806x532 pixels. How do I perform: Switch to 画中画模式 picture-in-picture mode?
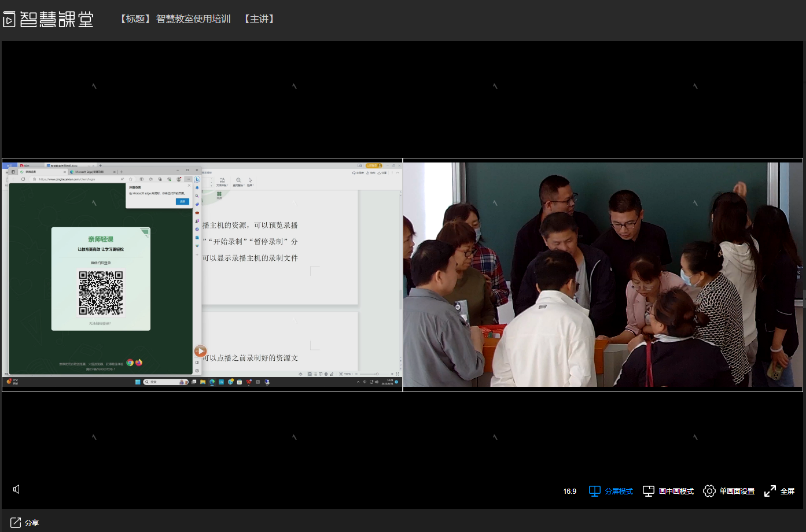pos(668,491)
